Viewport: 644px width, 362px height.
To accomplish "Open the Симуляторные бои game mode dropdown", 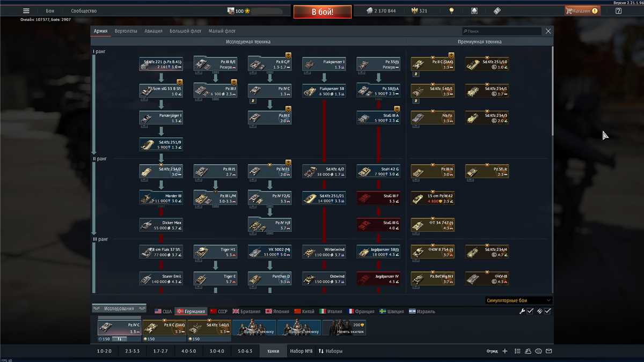I will pos(518,300).
